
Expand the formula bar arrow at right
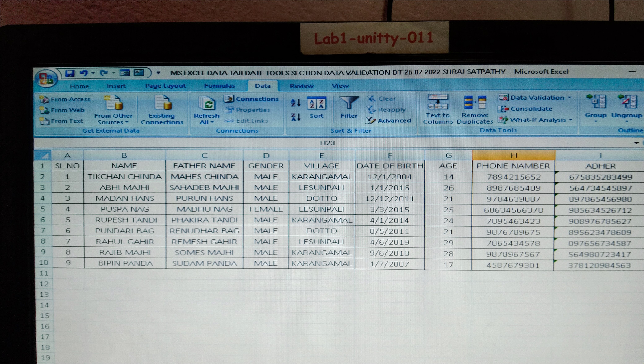pos(636,143)
